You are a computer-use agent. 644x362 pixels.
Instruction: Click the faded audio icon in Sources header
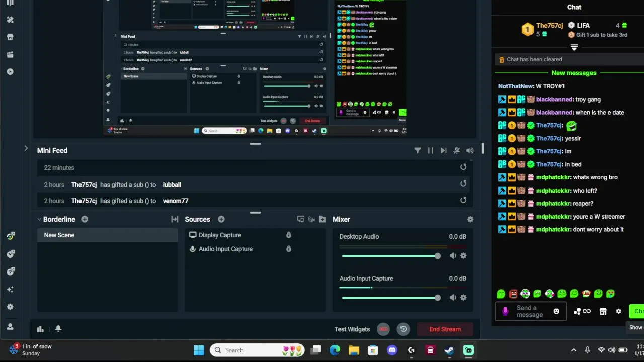[x=311, y=219]
